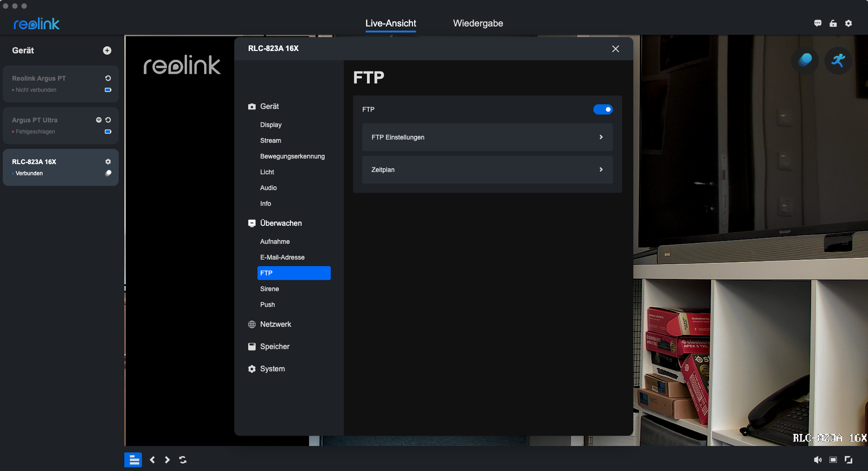This screenshot has width=868, height=471.
Task: Click the unlock padlock icon in header
Action: click(833, 23)
